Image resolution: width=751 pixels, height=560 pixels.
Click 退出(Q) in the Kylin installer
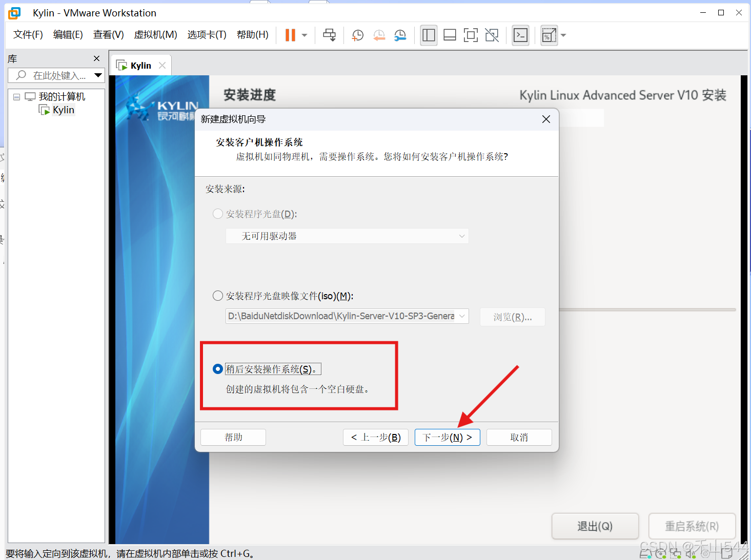click(x=595, y=526)
